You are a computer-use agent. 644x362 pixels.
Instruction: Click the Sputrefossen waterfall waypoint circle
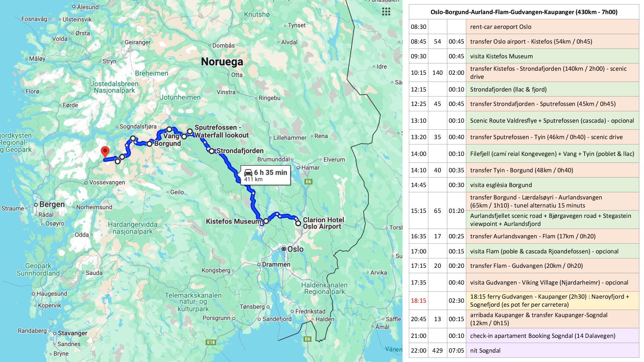pyautogui.click(x=190, y=131)
